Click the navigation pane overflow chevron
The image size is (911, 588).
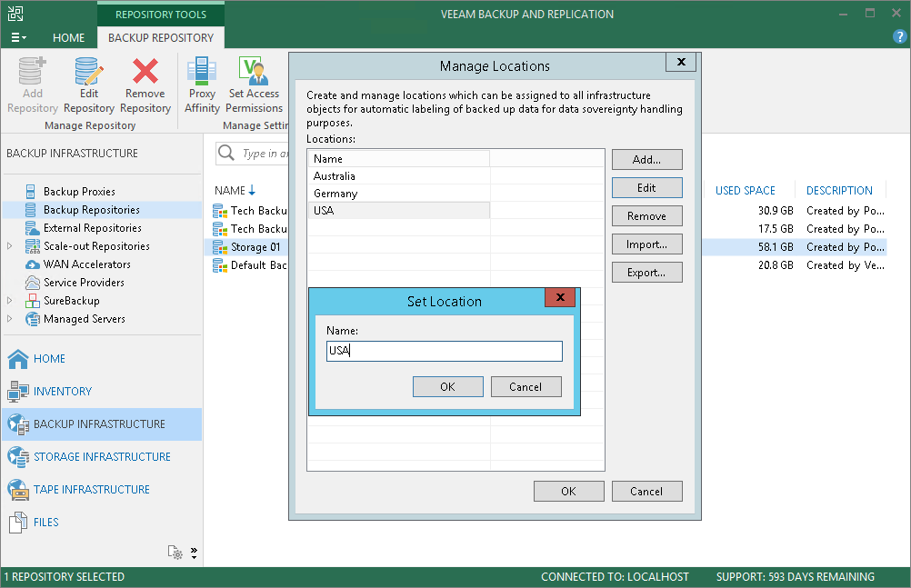194,553
